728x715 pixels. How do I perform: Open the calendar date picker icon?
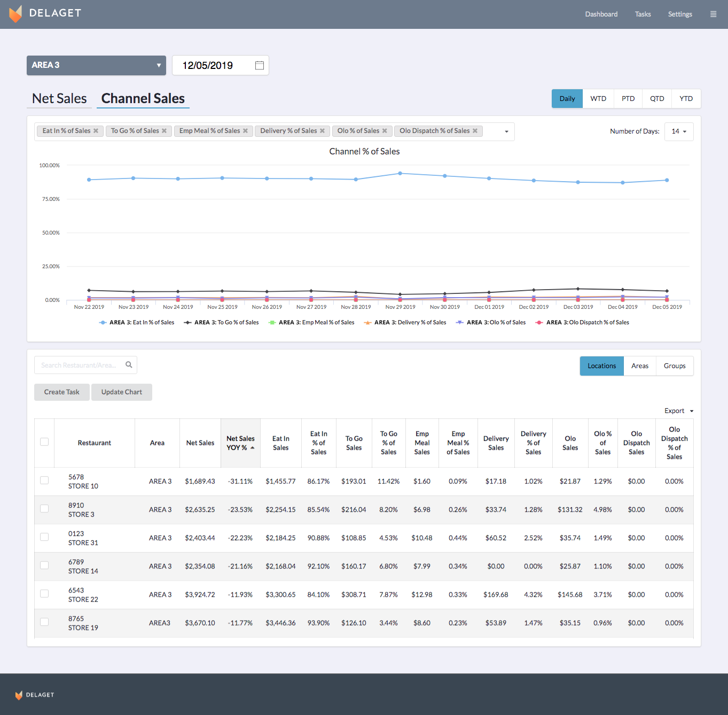(x=260, y=65)
